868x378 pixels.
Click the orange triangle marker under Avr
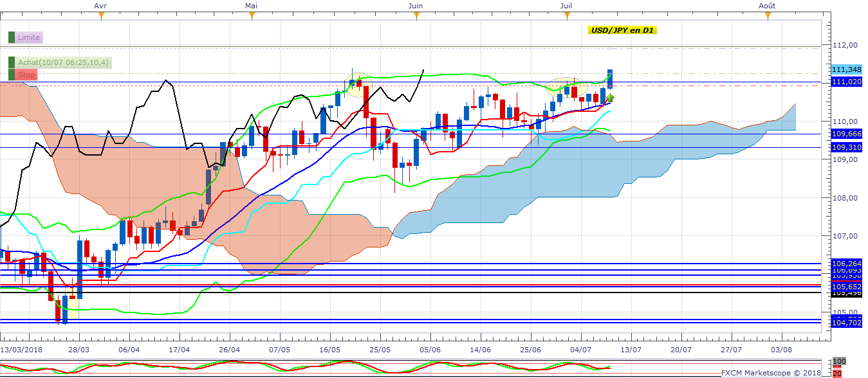[x=101, y=16]
